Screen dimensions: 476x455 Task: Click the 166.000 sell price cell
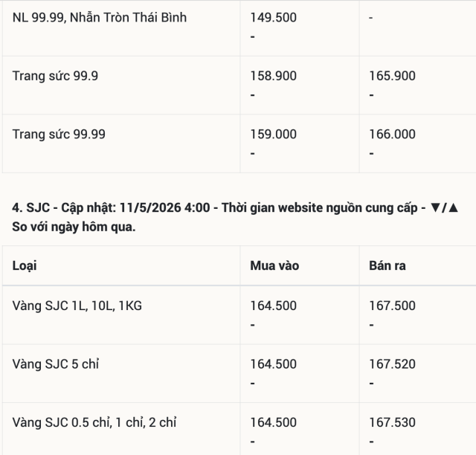[392, 134]
